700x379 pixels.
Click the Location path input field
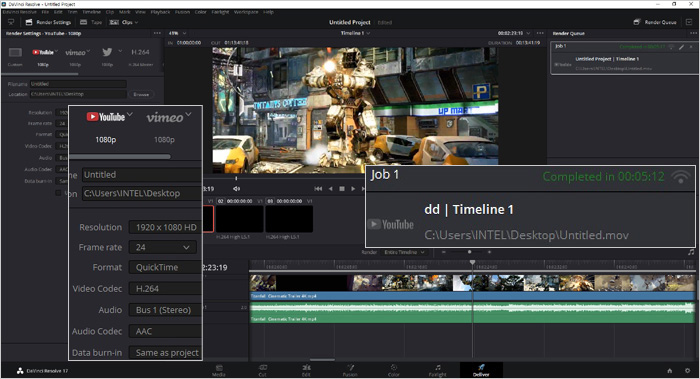78,94
